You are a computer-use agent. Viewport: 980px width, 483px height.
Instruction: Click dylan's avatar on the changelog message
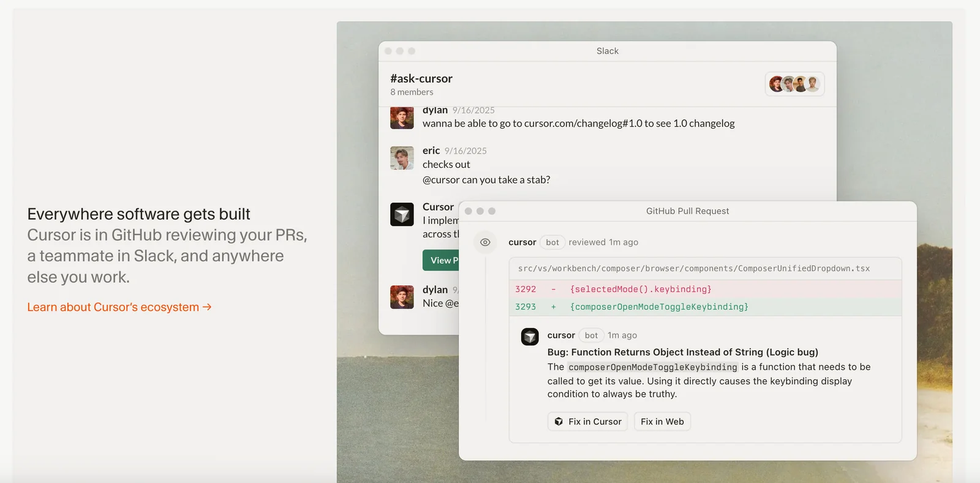pos(402,118)
